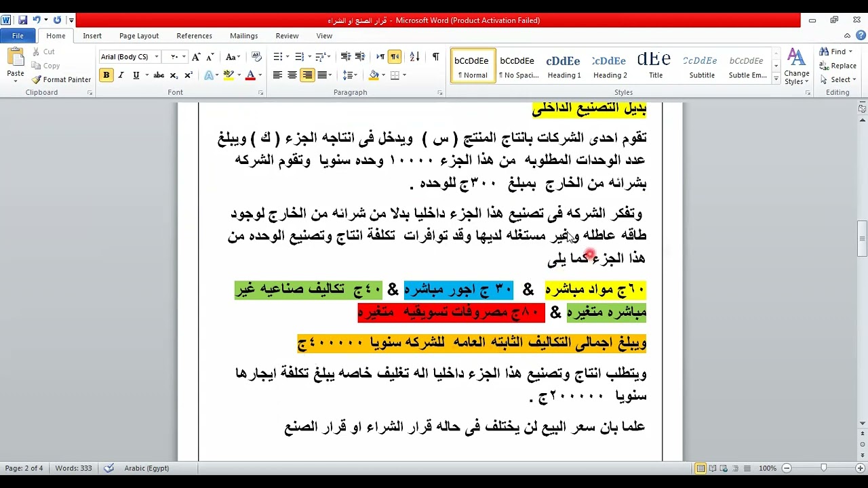Switch to the Review tab
Viewport: 868px width, 488px height.
pyautogui.click(x=287, y=36)
